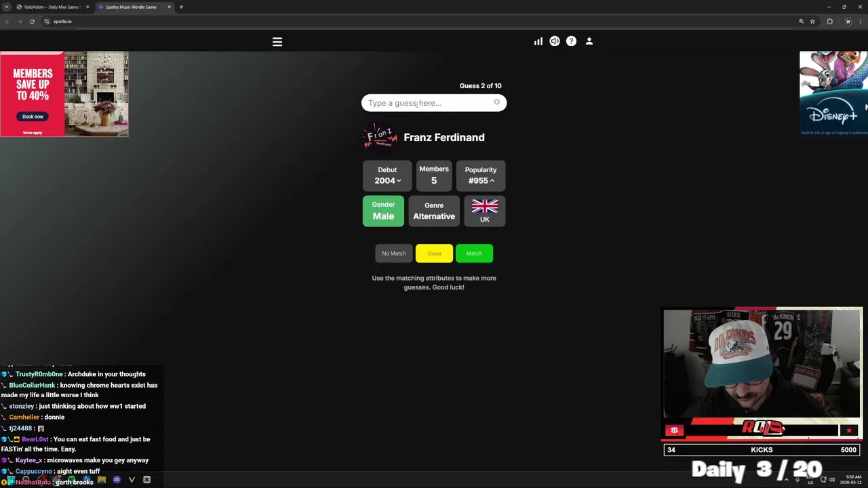868x488 pixels.
Task: Open File Explorer folder in taskbar
Action: tap(102, 480)
